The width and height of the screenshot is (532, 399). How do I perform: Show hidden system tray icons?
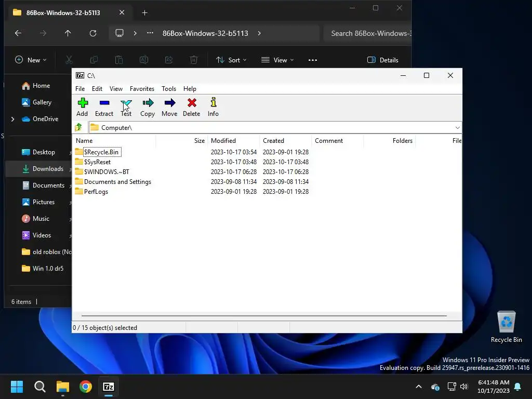point(419,387)
